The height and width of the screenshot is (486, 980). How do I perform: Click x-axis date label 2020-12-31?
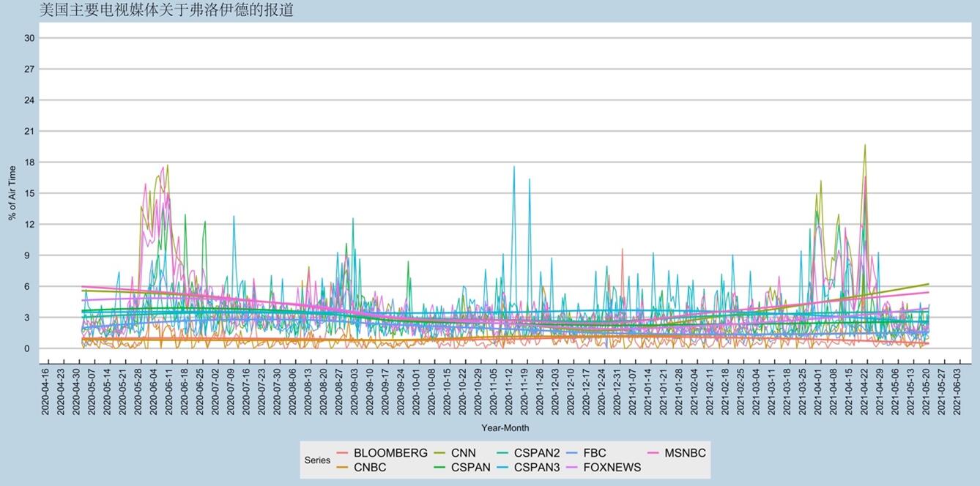(x=618, y=392)
